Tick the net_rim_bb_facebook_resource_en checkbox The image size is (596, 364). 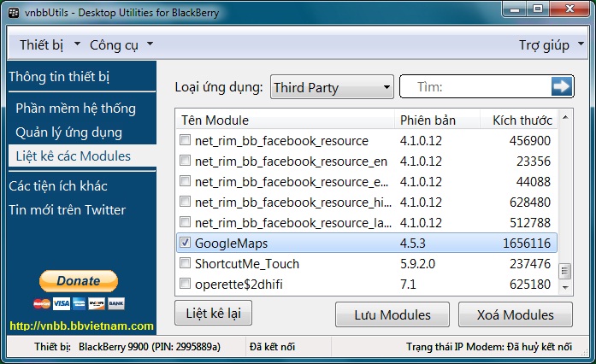[x=185, y=161]
